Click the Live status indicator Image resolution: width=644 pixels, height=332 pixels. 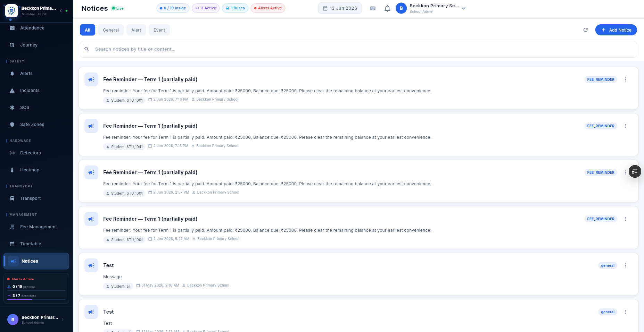117,8
